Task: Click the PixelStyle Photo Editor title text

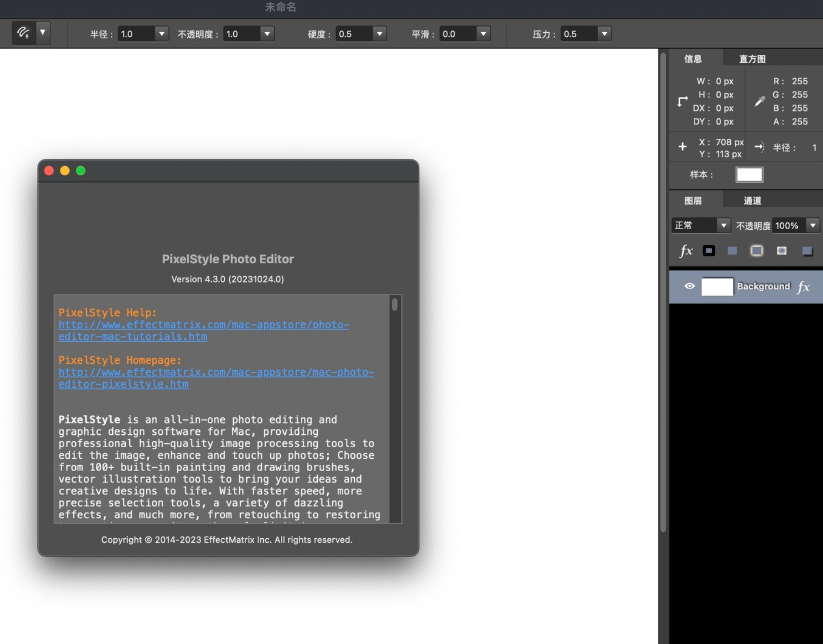Action: pos(228,259)
